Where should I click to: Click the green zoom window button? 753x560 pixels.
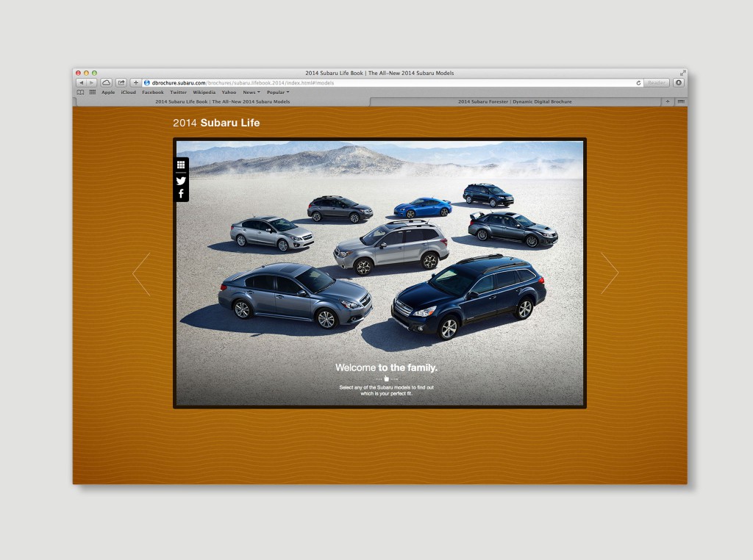coord(95,73)
